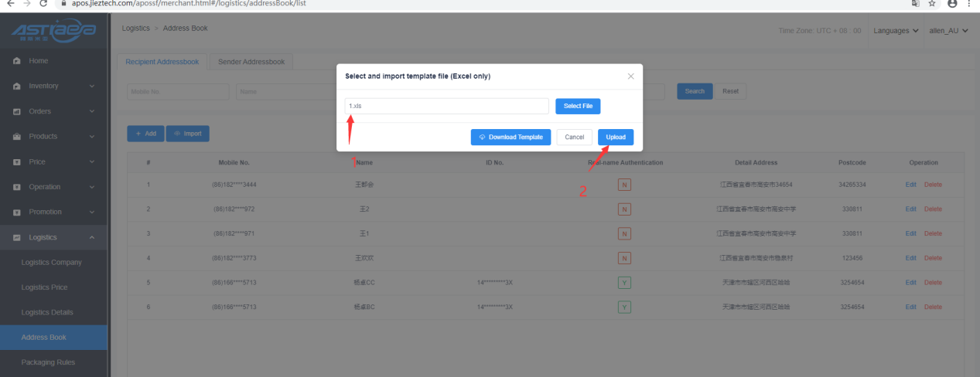Close the import dialog with X
The width and height of the screenshot is (980, 377).
[630, 76]
